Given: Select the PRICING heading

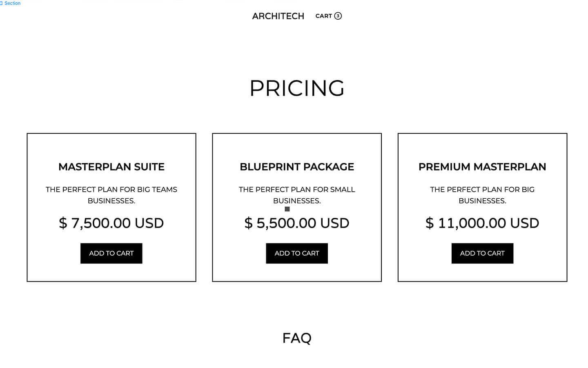Looking at the screenshot, I should pyautogui.click(x=297, y=88).
